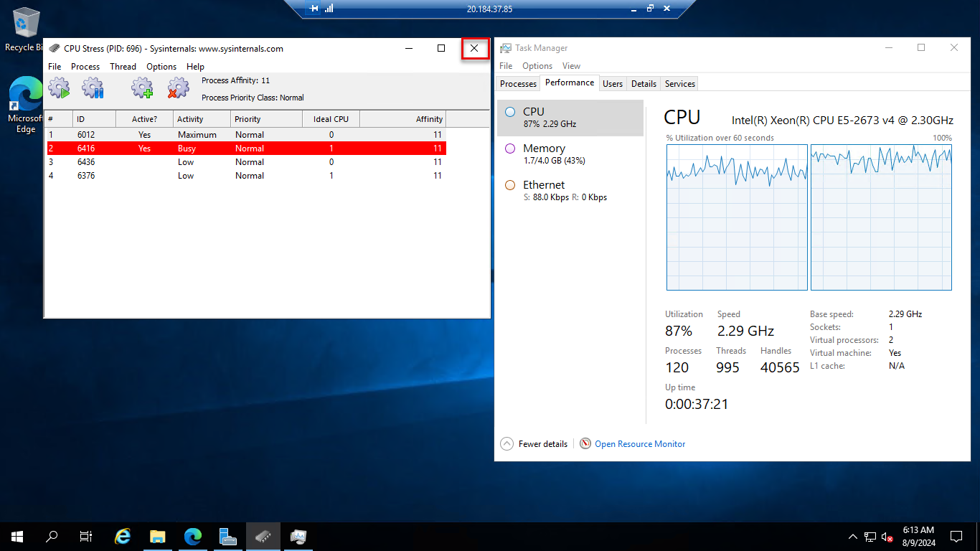Screen dimensions: 980x551
Task: Open CPU Stress File menu
Action: (x=55, y=67)
